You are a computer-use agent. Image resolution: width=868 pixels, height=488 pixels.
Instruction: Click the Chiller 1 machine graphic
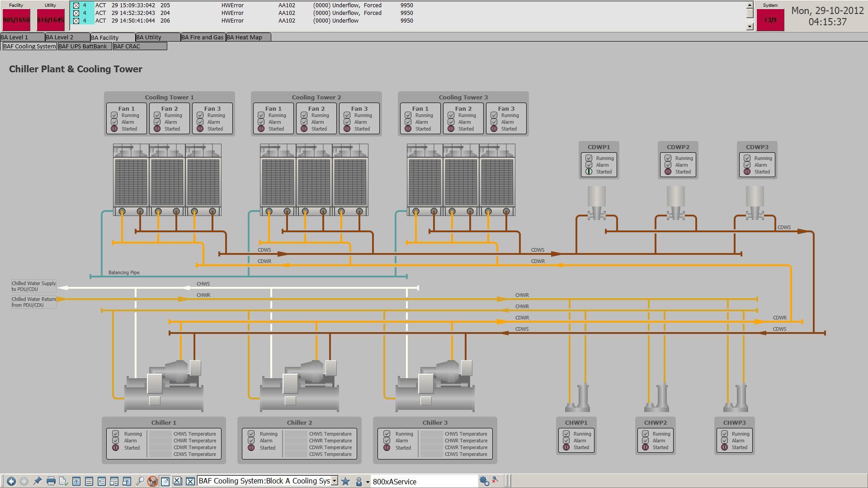pos(164,386)
